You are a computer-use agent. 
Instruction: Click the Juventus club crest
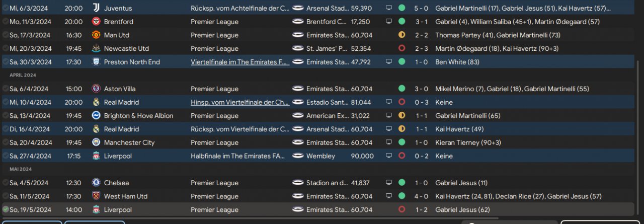point(96,8)
